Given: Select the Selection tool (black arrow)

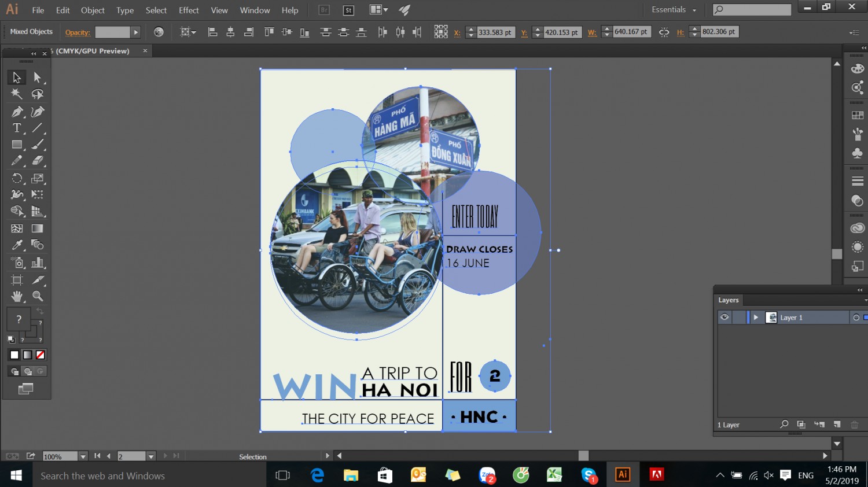Looking at the screenshot, I should (x=17, y=77).
